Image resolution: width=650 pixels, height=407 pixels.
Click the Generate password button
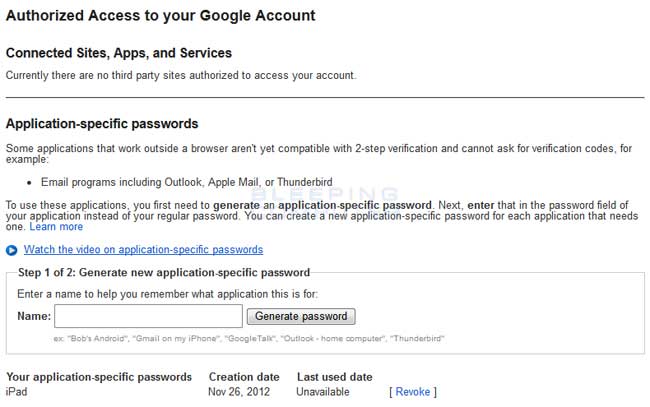tap(301, 316)
